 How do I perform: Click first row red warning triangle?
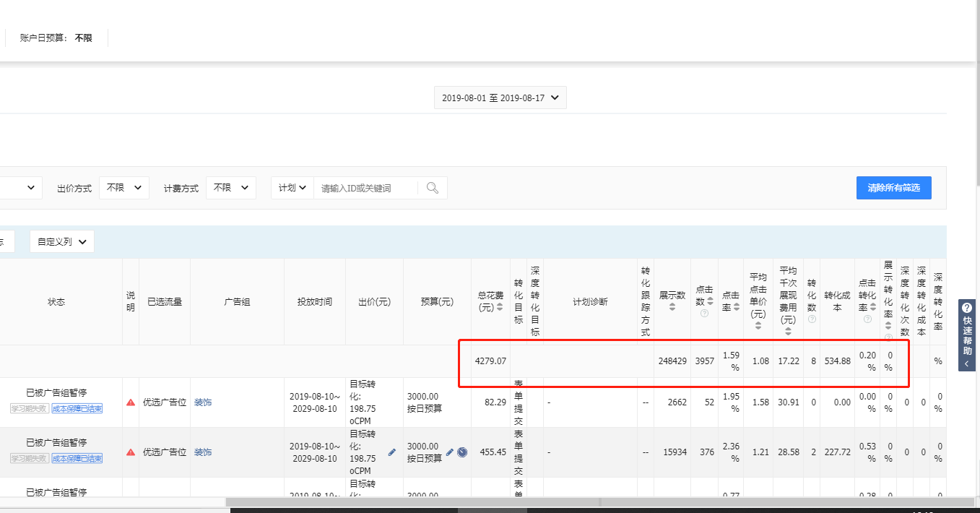click(x=131, y=402)
